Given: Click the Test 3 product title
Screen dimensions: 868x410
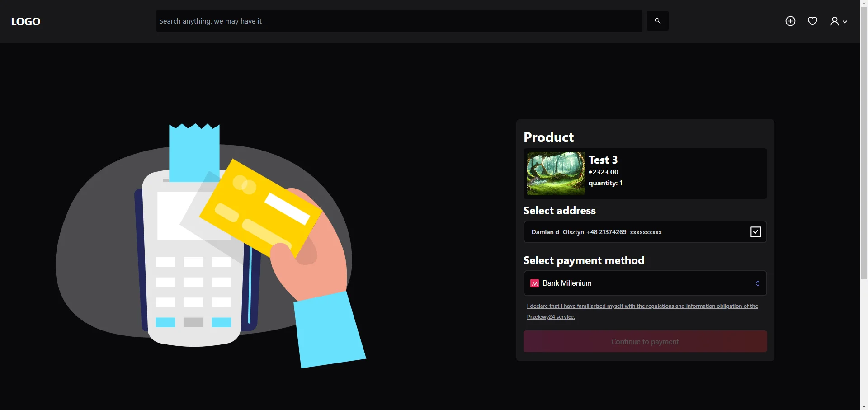Looking at the screenshot, I should (x=603, y=160).
